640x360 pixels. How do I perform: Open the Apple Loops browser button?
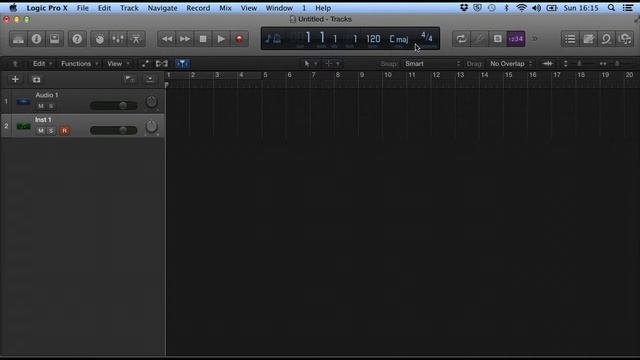tap(607, 39)
